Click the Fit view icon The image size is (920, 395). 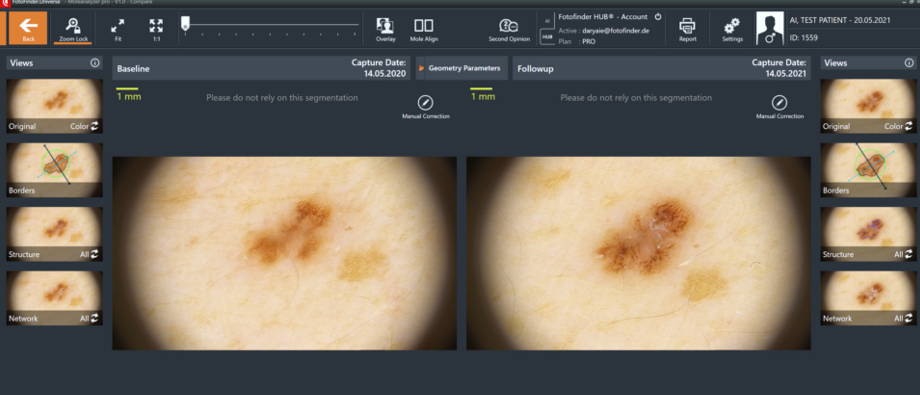[x=118, y=29]
